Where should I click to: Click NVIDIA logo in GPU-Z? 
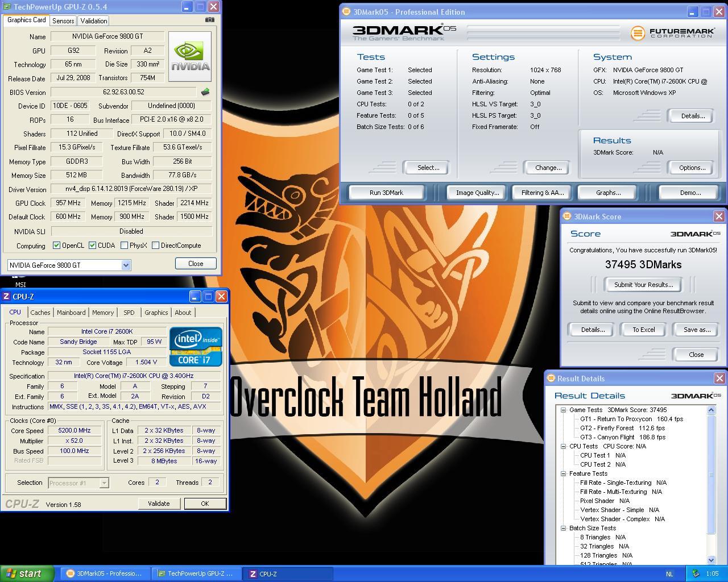point(190,56)
